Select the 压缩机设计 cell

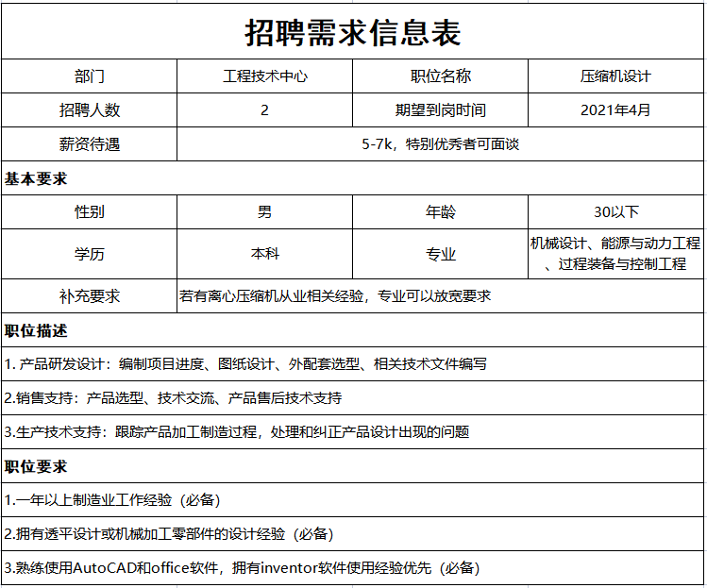[615, 76]
